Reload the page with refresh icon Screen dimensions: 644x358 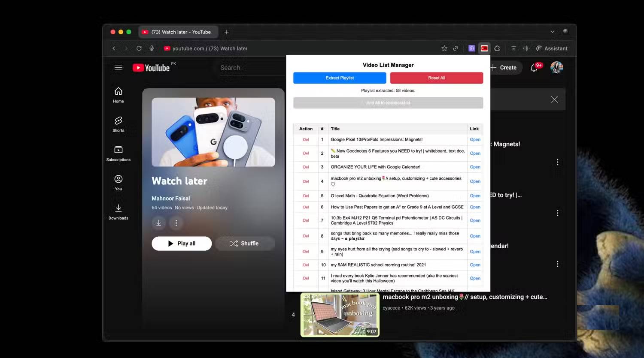tap(139, 48)
